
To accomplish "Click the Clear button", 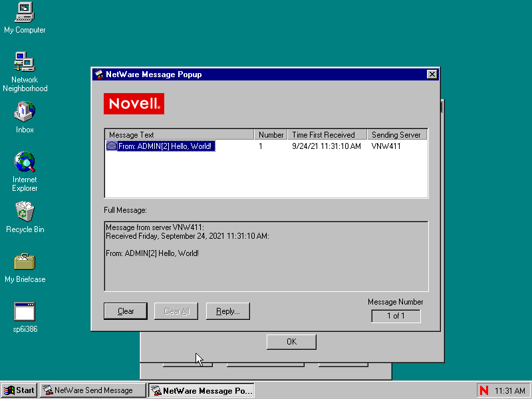I will point(126,311).
